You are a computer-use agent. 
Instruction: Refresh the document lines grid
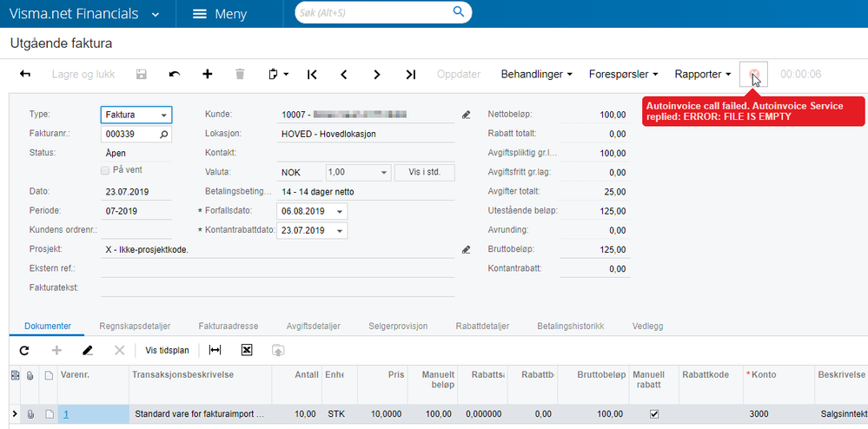click(x=23, y=350)
